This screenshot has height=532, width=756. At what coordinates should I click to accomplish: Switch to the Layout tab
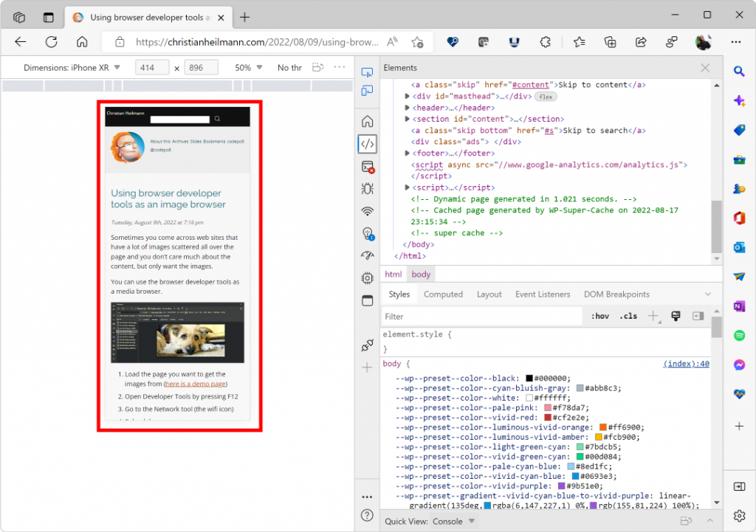pyautogui.click(x=489, y=294)
